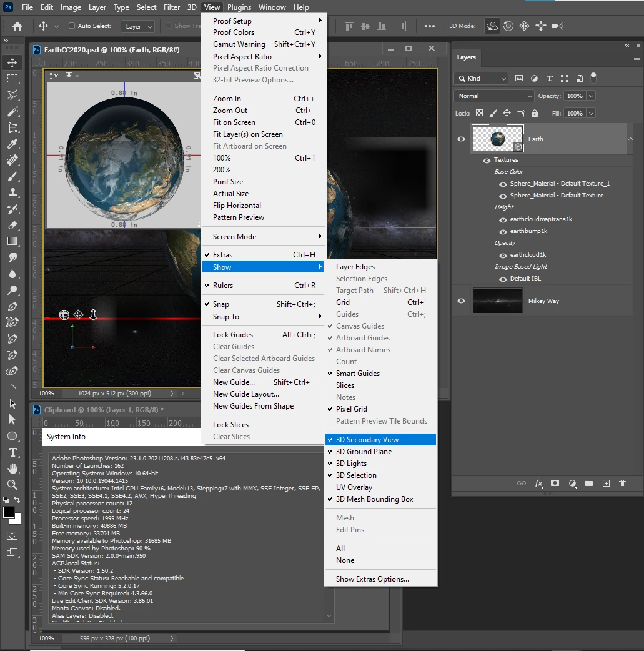
Task: Open the Auto-Select Layer dropdown
Action: coord(138,27)
